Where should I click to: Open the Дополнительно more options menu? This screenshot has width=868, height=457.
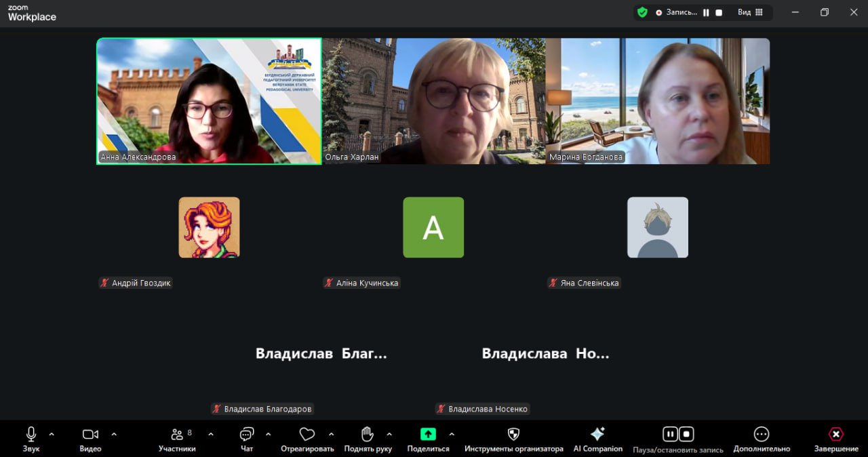762,435
